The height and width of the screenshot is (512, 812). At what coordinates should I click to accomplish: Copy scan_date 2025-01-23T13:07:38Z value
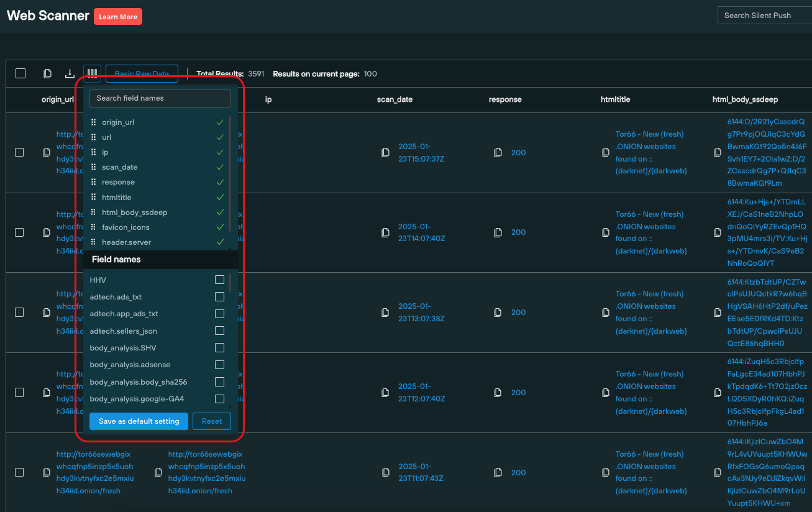(385, 313)
